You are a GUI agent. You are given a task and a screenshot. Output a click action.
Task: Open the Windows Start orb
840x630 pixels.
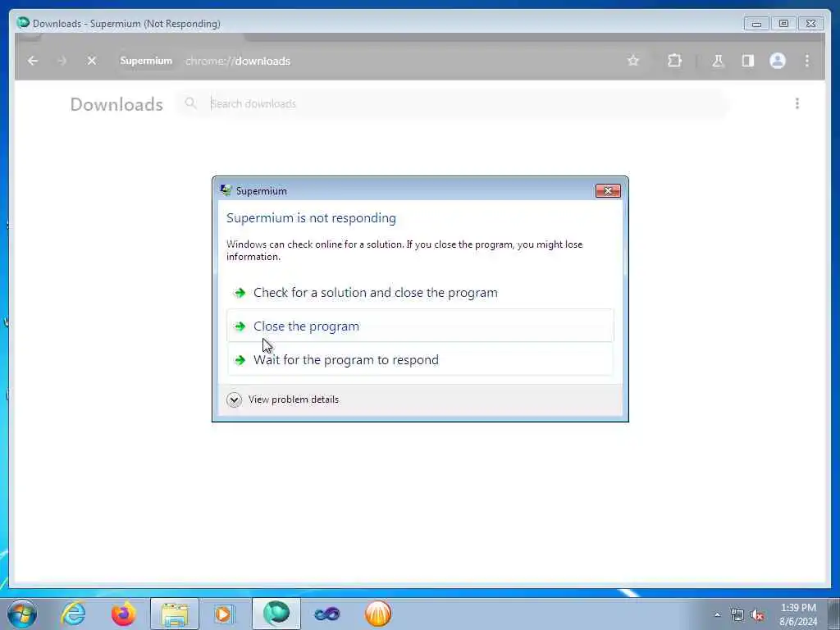[x=22, y=614]
